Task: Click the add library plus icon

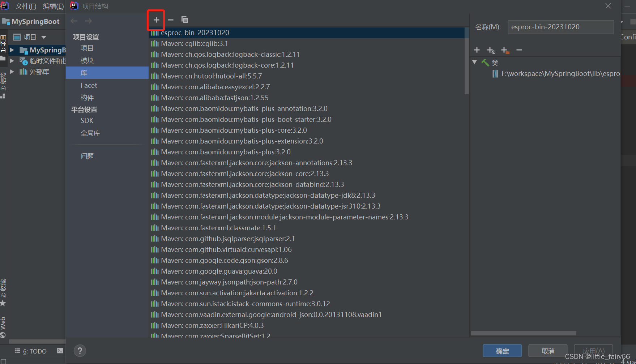Action: point(156,20)
